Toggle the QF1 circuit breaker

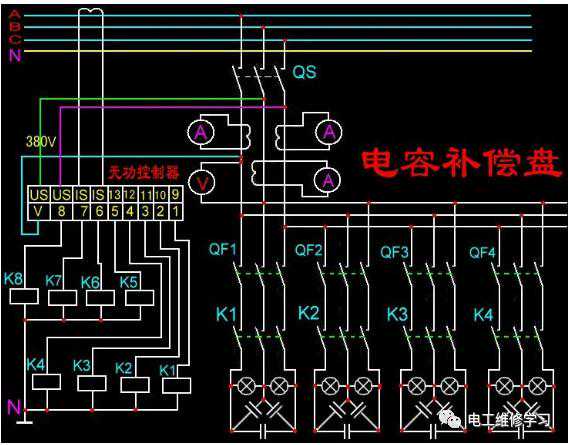click(x=259, y=273)
